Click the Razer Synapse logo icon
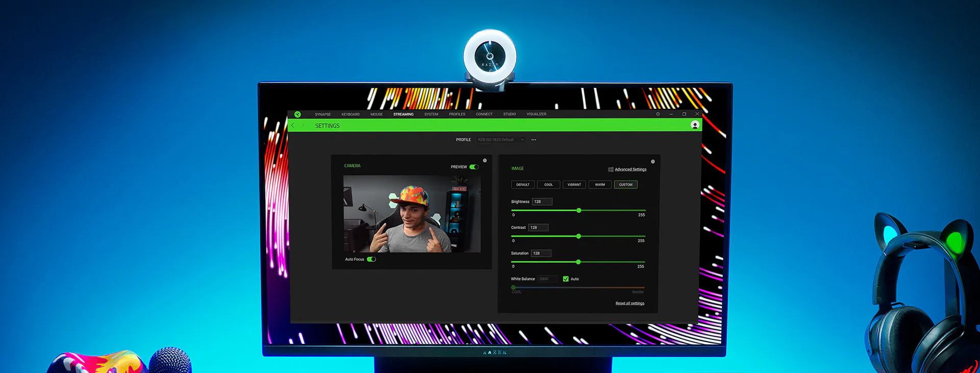Image resolution: width=980 pixels, height=373 pixels. tap(298, 114)
